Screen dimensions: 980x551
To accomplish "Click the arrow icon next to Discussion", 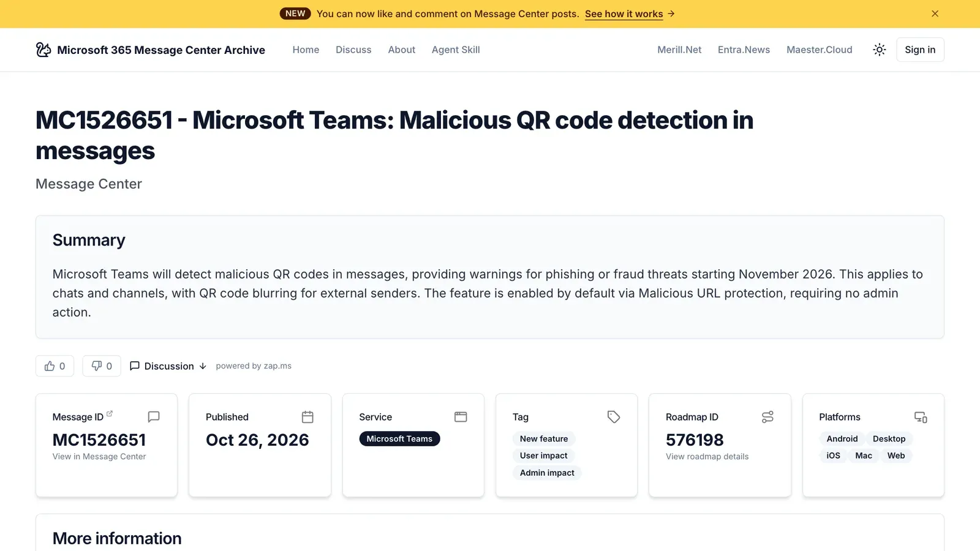I will click(x=203, y=366).
